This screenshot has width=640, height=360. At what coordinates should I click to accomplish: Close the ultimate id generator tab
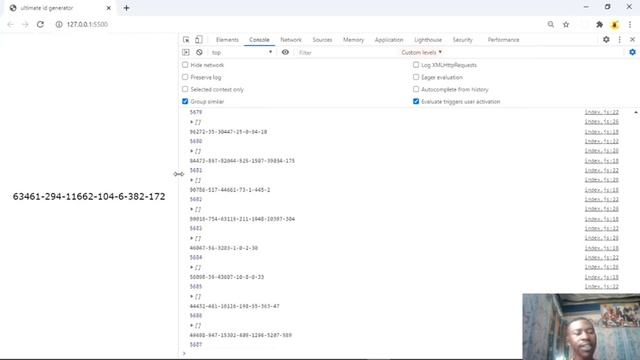point(109,8)
